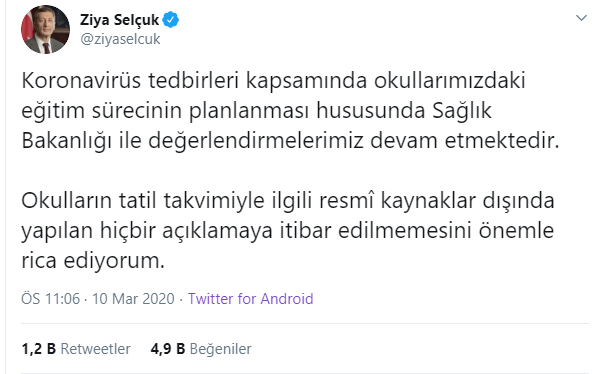Click the ÖS 11:06 timestamp
This screenshot has height=374, width=601.
pos(51,299)
